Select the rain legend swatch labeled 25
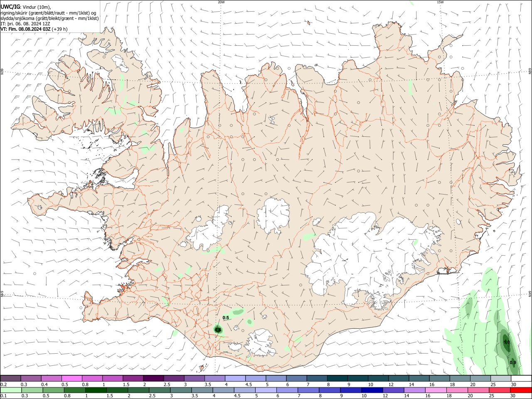Viewport: 532px width, 399px height. 500,390
